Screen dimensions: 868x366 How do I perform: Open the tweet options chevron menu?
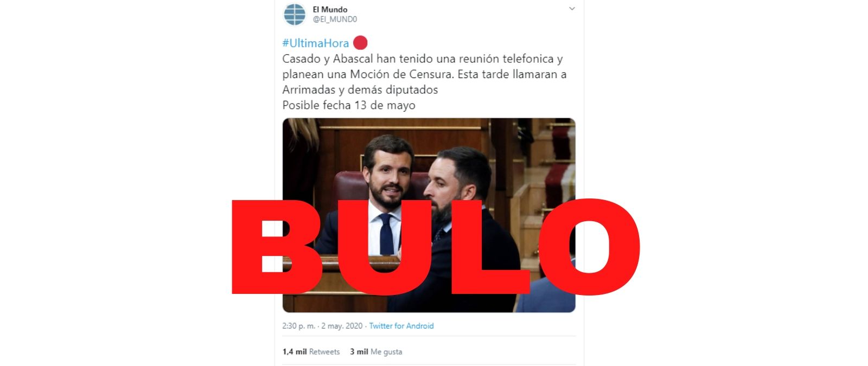point(572,9)
